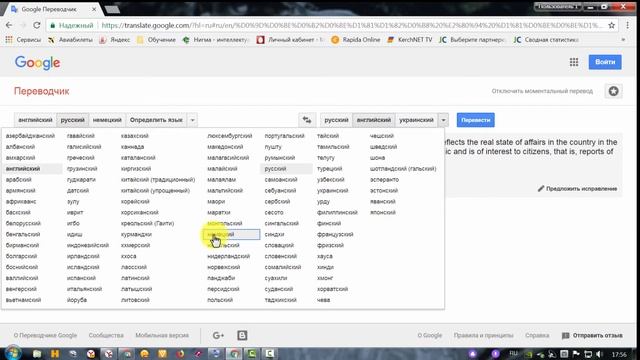
Task: Click the address bar URL
Action: [x=351, y=25]
